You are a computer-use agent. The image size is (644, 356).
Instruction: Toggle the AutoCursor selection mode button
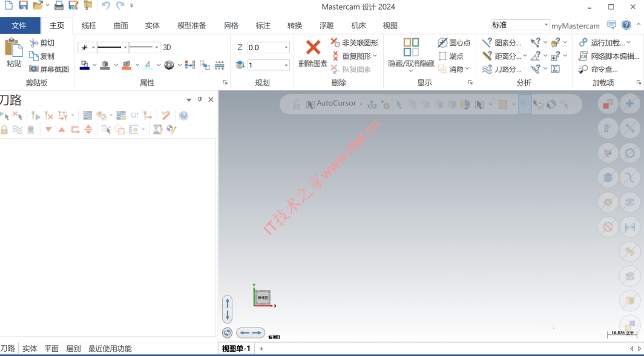click(334, 104)
